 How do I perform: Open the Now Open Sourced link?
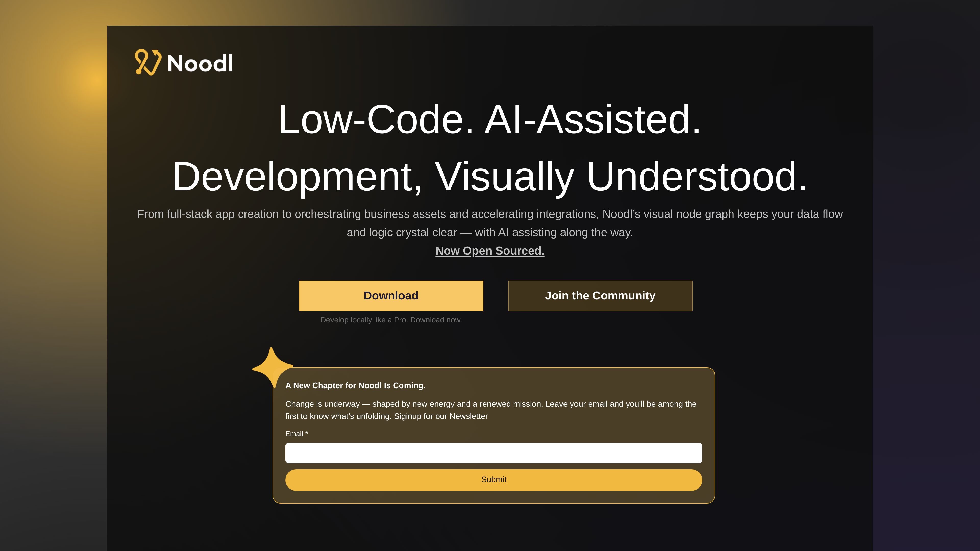[x=490, y=251]
